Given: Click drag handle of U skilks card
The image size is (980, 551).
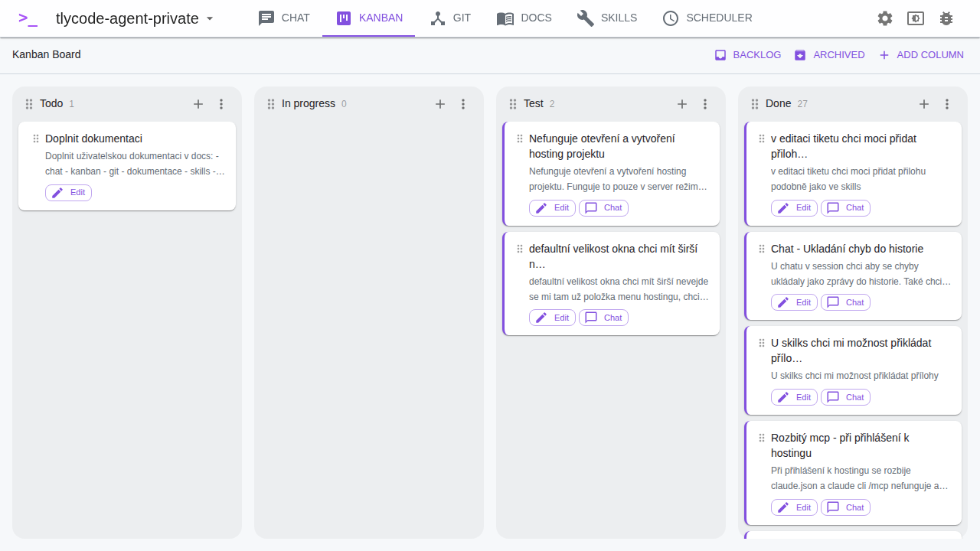Looking at the screenshot, I should coord(762,343).
